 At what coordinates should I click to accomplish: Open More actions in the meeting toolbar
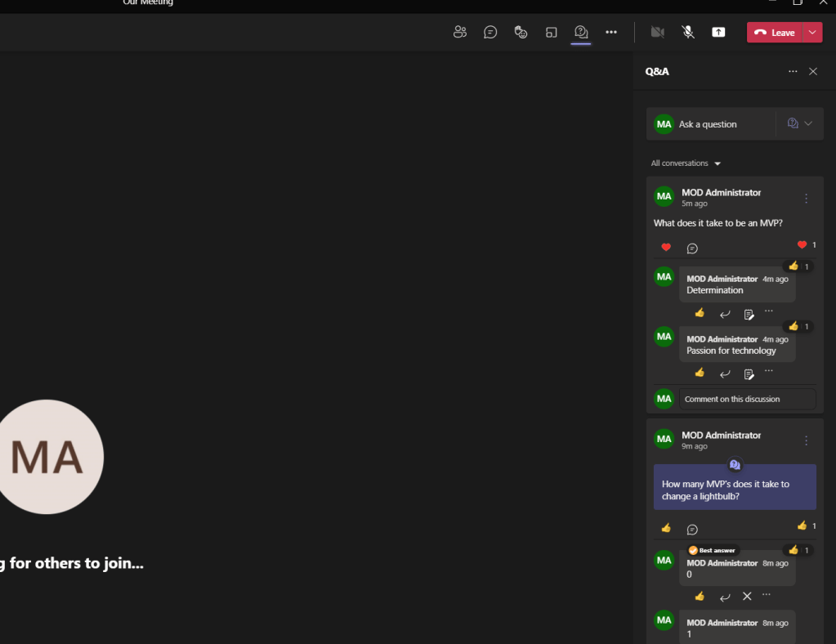(x=611, y=32)
